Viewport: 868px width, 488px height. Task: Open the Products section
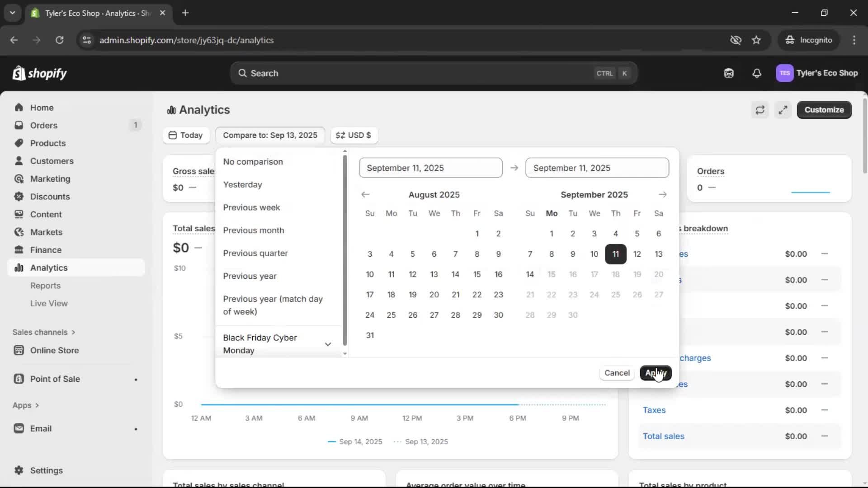47,143
